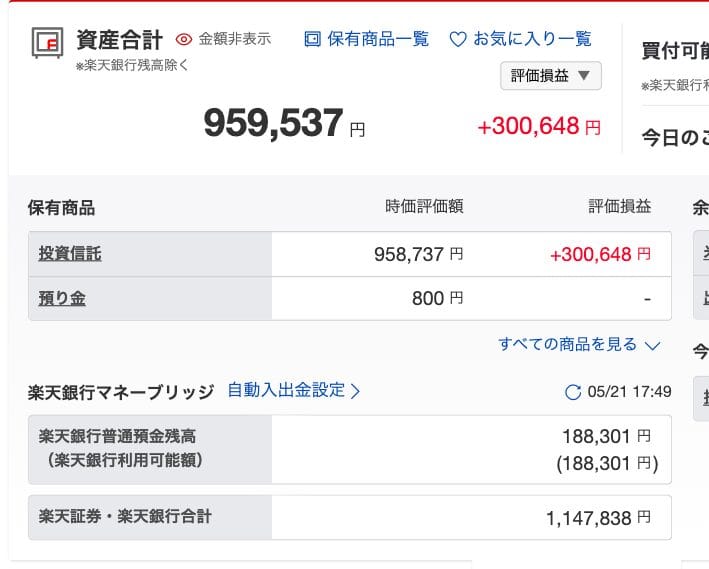The image size is (709, 569).
Task: Click the 保有商品一覧 list icon
Action: [x=312, y=39]
